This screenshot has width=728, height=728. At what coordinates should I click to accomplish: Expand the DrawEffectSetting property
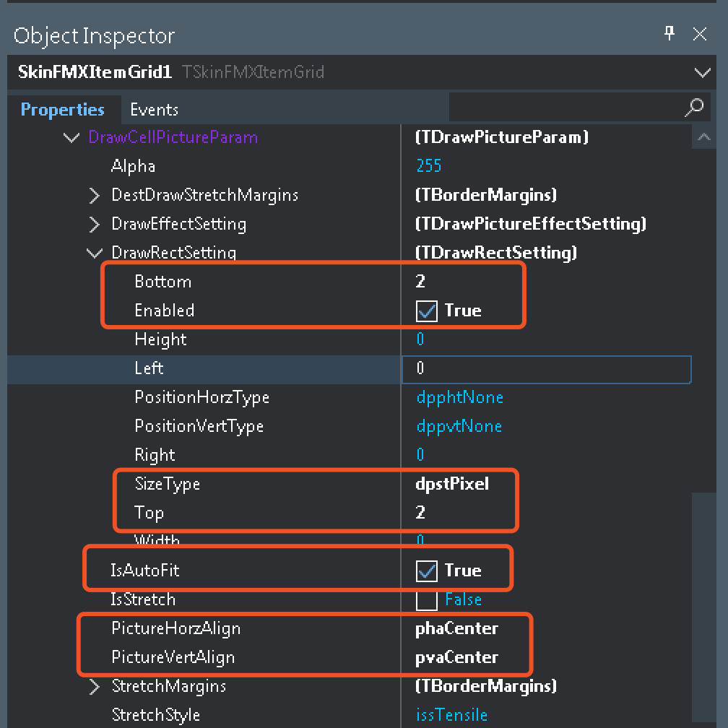[94, 224]
